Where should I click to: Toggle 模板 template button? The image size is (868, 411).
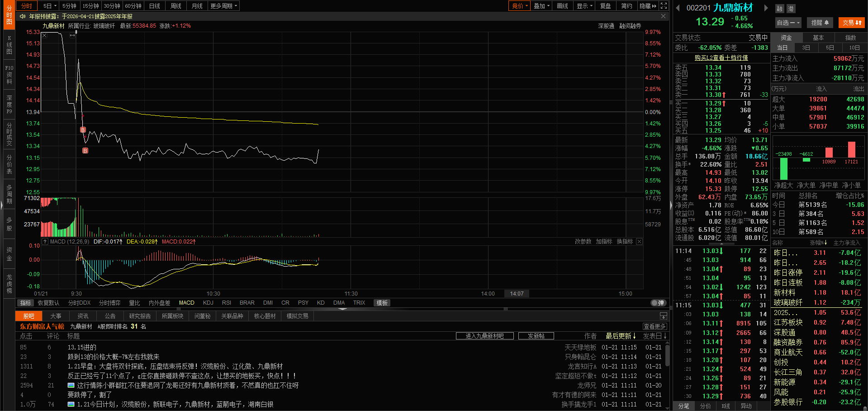(x=382, y=303)
